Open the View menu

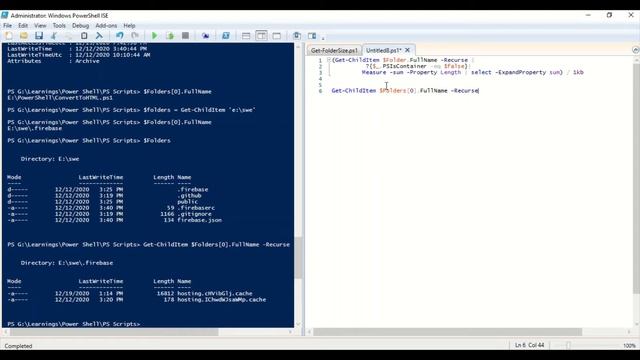pos(40,26)
